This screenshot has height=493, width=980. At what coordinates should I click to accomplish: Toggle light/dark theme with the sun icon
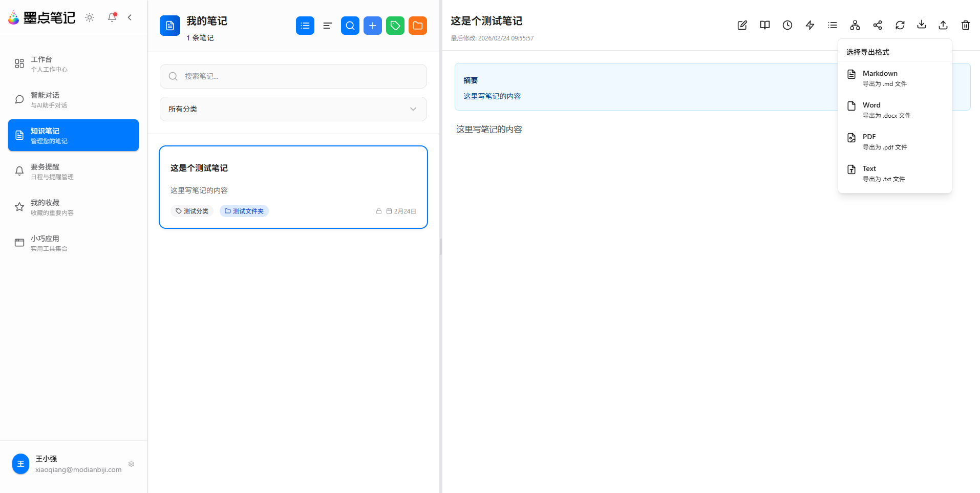coord(89,17)
